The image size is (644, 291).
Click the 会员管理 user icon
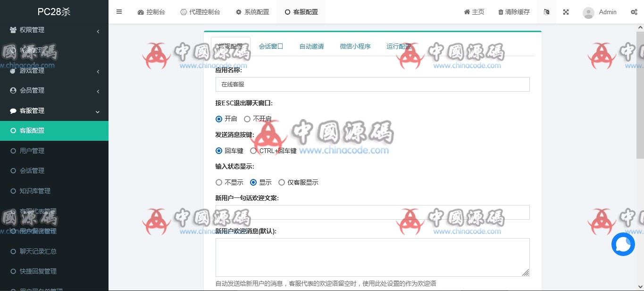13,90
